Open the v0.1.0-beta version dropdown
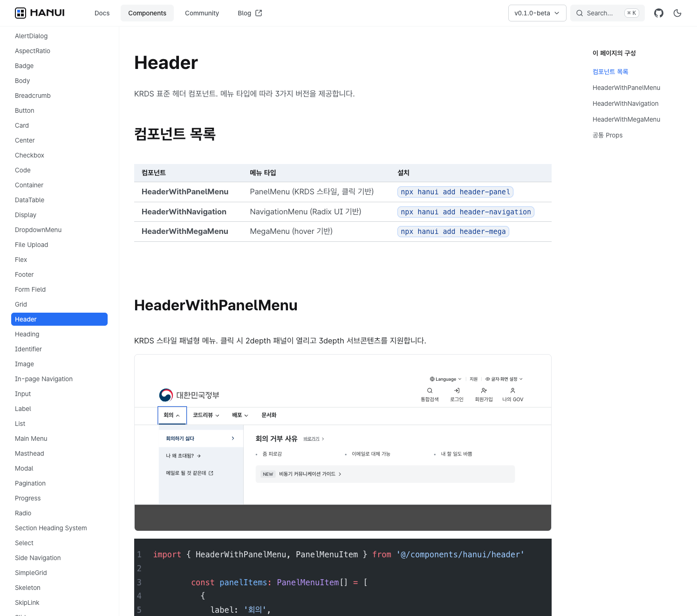 [x=537, y=13]
